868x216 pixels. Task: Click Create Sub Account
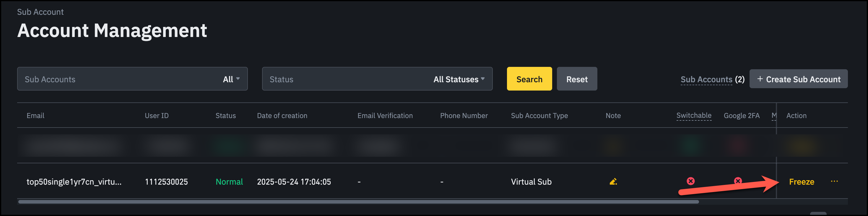point(798,79)
